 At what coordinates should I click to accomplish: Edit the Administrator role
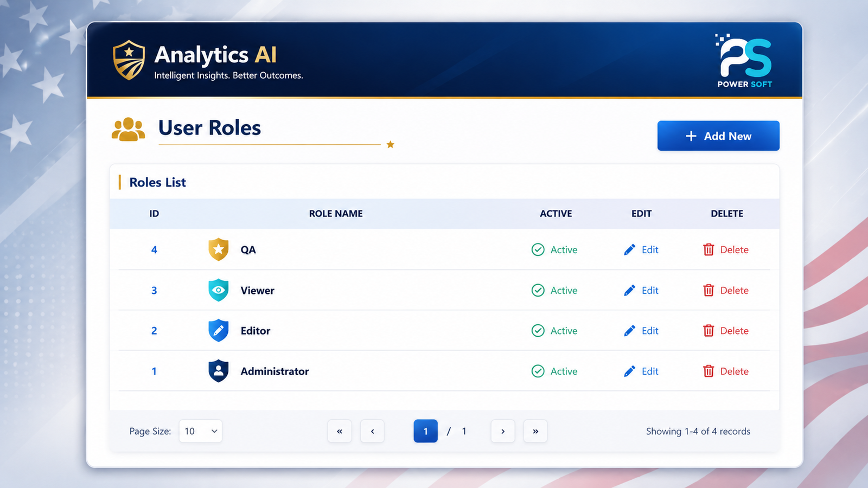641,371
